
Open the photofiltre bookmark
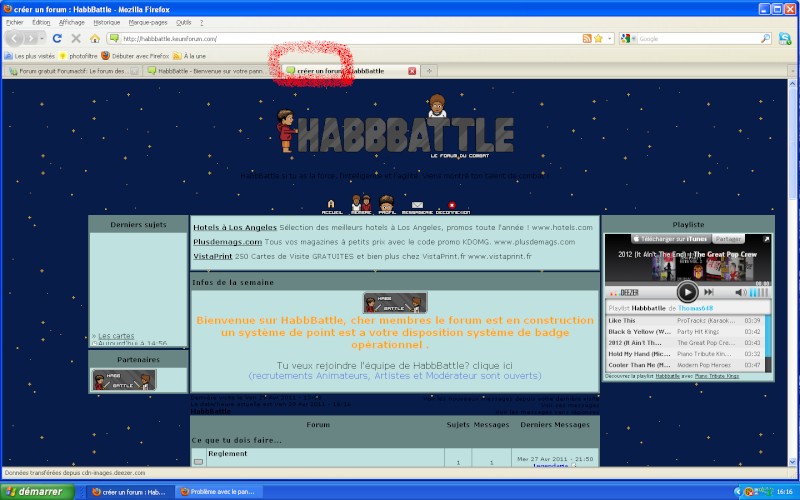pos(78,56)
